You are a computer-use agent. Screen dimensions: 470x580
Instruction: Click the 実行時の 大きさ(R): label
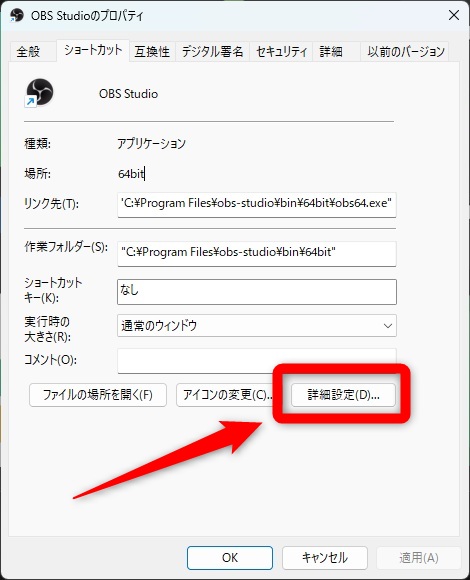tap(47, 329)
